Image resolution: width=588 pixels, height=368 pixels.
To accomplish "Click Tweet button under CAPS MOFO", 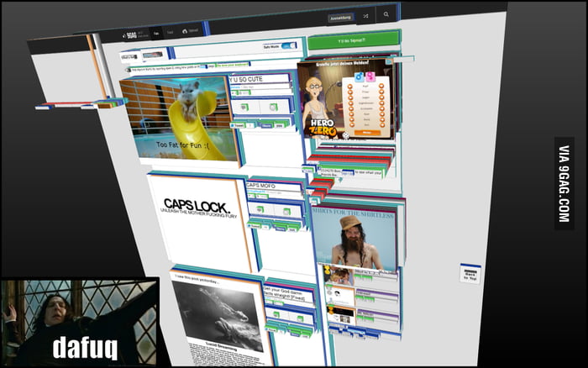I will pos(254,226).
